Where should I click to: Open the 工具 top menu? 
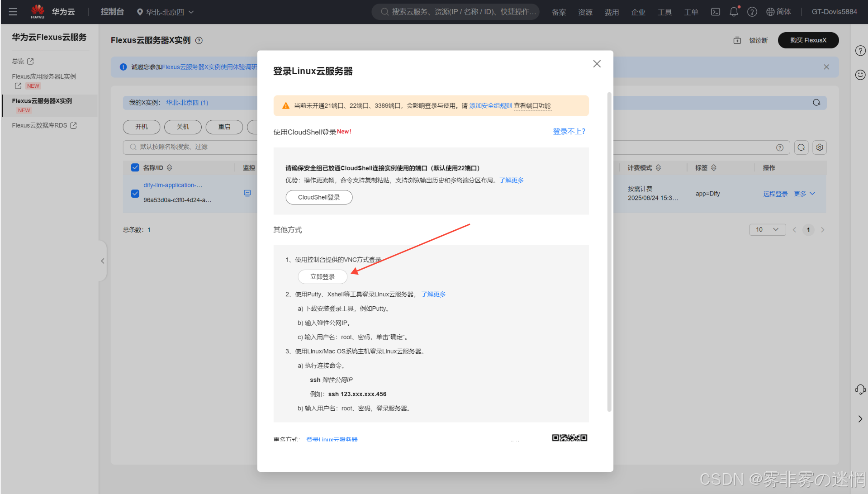click(x=664, y=12)
